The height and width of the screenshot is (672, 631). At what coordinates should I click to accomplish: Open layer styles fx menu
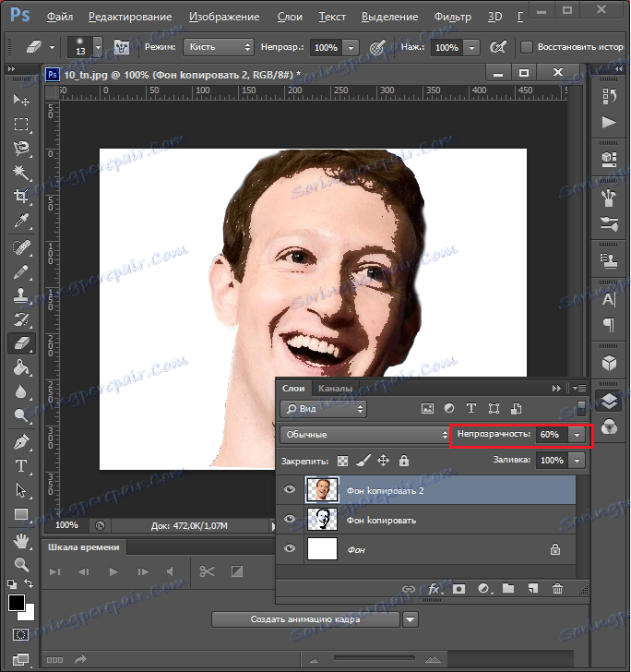click(x=434, y=589)
